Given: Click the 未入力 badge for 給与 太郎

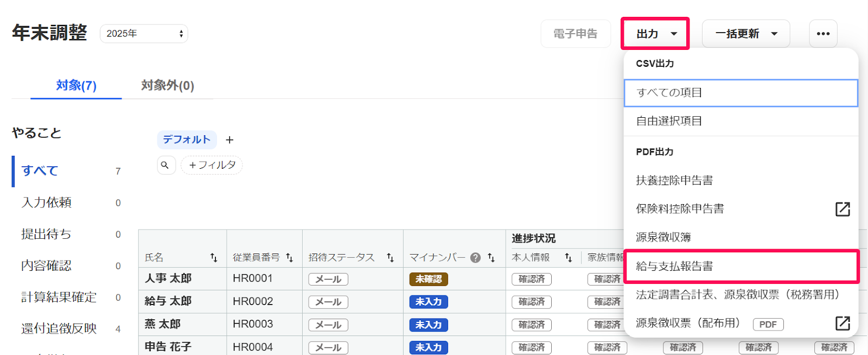Looking at the screenshot, I should click(x=429, y=302).
